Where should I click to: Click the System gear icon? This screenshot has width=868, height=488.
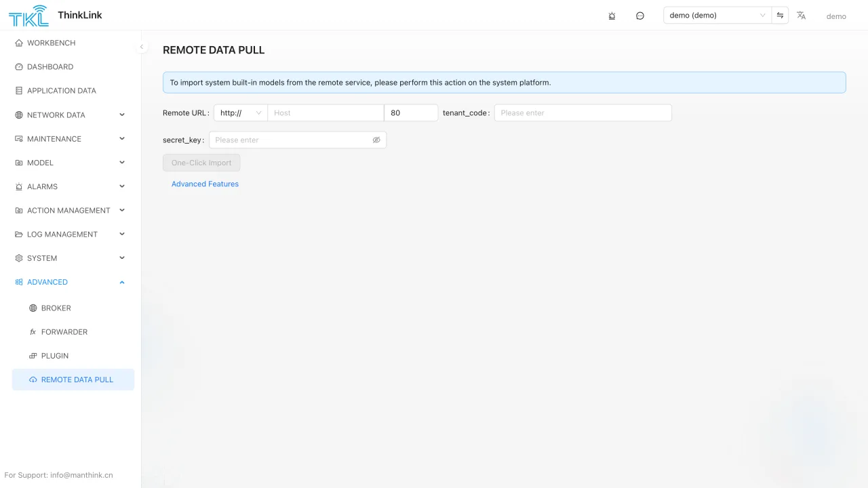click(x=19, y=258)
